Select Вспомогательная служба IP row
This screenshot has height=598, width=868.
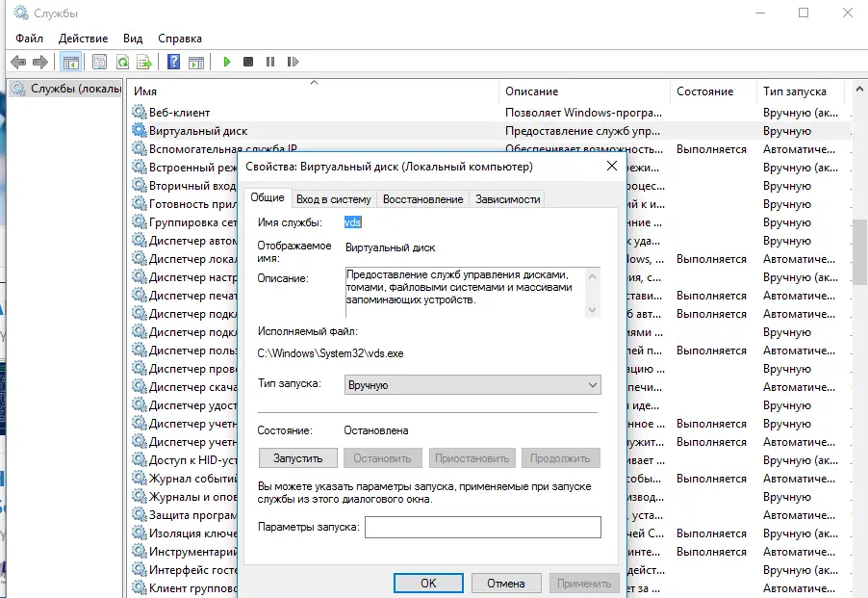(x=491, y=149)
